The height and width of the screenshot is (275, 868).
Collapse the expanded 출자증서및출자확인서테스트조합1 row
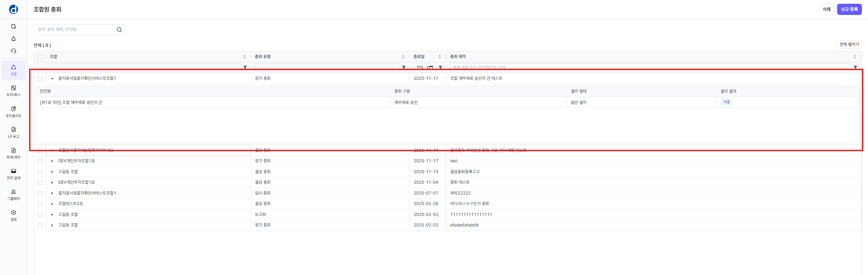tap(52, 78)
